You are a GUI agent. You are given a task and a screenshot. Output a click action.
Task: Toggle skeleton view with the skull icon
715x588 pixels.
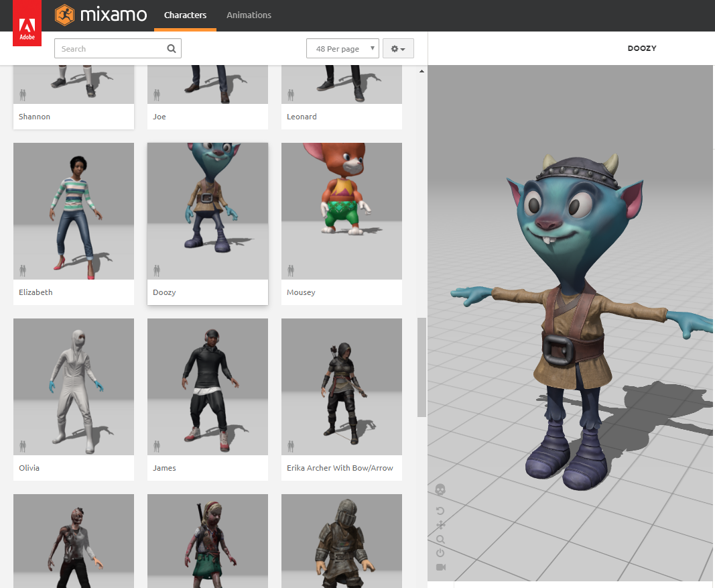440,490
